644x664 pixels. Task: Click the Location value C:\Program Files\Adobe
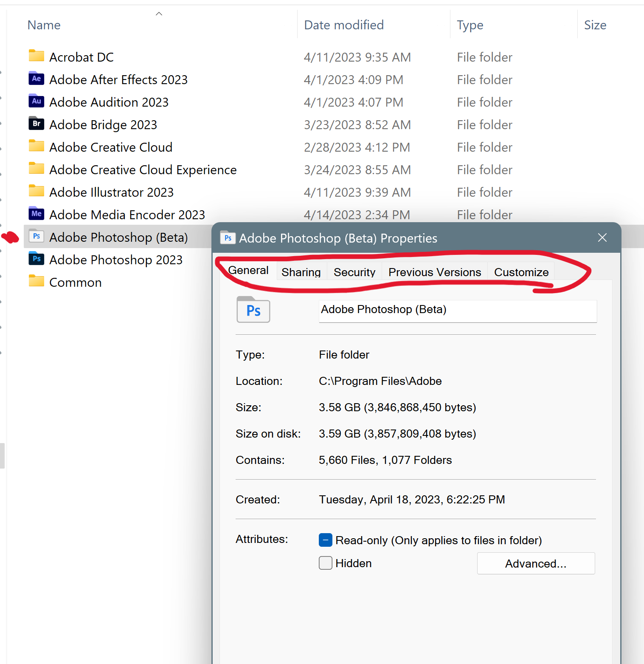(x=380, y=381)
